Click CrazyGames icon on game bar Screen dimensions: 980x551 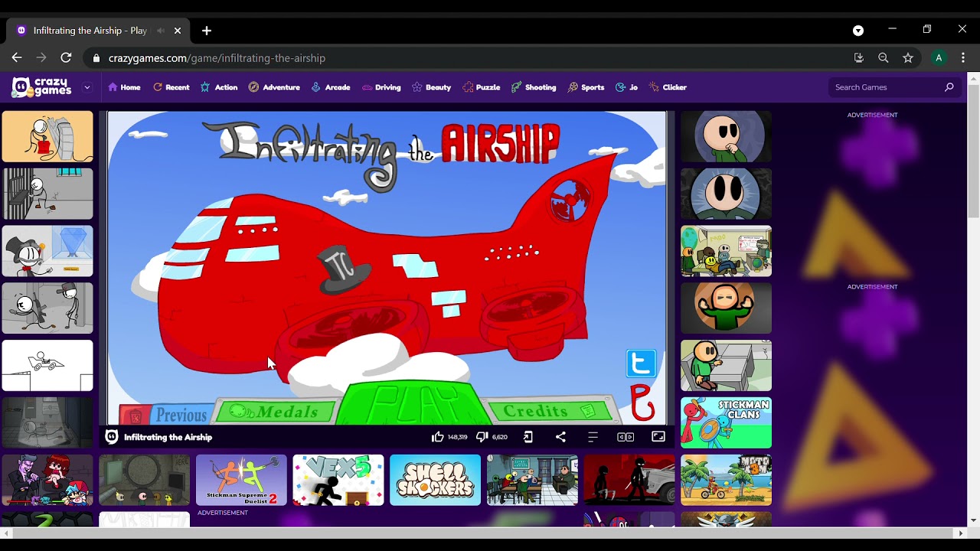pos(112,437)
